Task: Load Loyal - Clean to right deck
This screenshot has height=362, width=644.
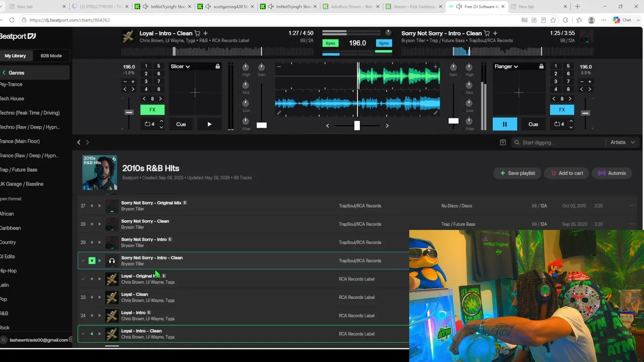Action: point(100,297)
